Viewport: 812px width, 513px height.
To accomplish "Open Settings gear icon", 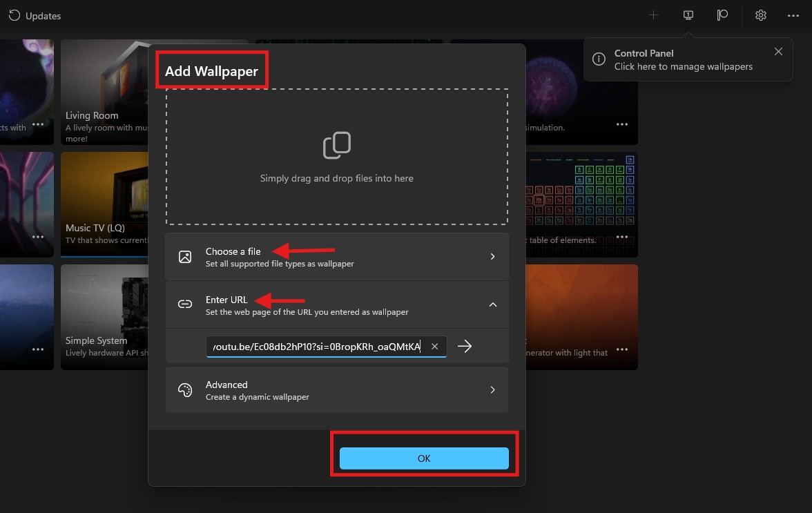I will coord(761,15).
